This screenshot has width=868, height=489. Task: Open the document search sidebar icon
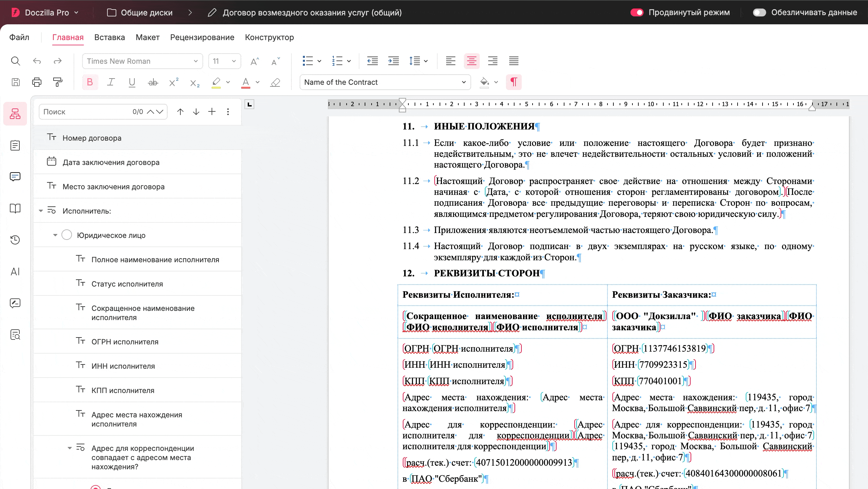pos(15,334)
